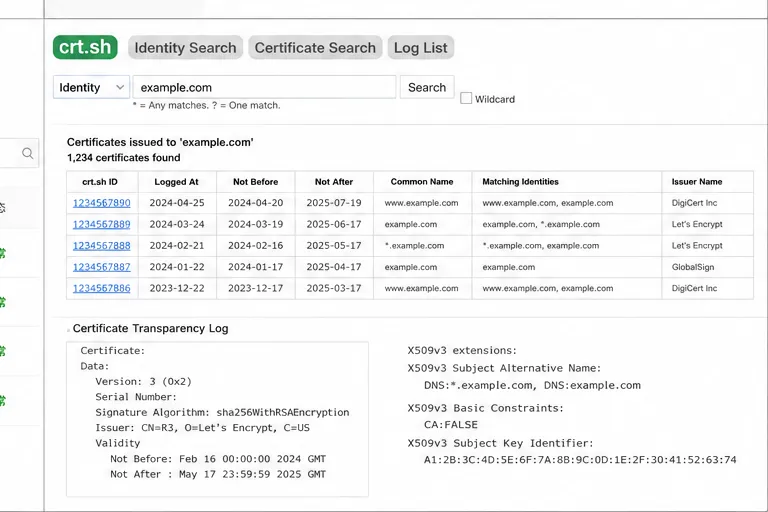Open certificate ID 1234567887 link
768x512 pixels.
click(x=102, y=267)
